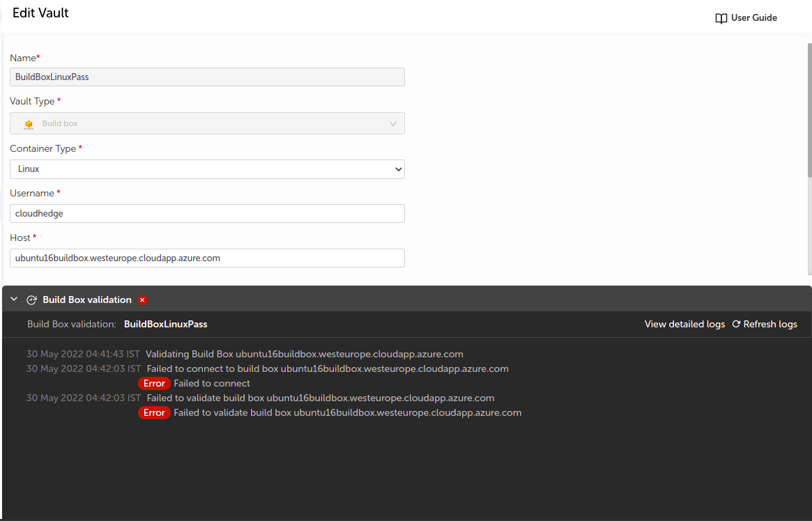The image size is (812, 521).
Task: Click the Error badge next to Failed to connect
Action: 154,384
